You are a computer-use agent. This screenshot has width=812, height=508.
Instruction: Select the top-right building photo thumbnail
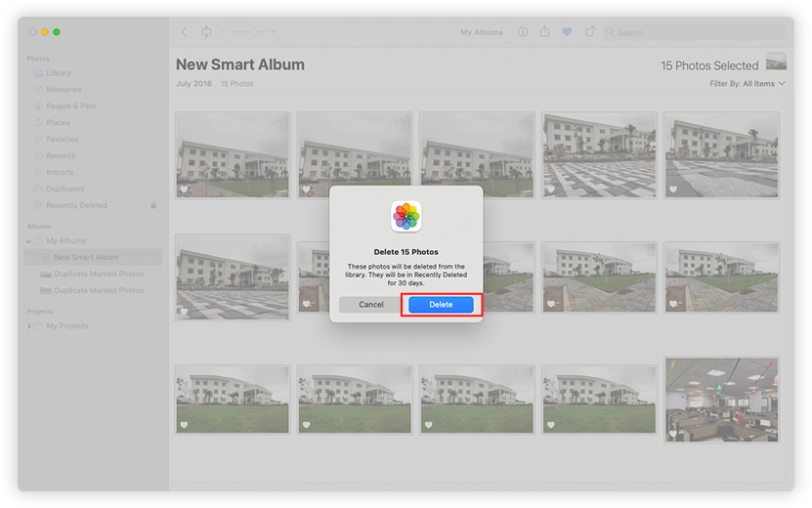click(721, 154)
